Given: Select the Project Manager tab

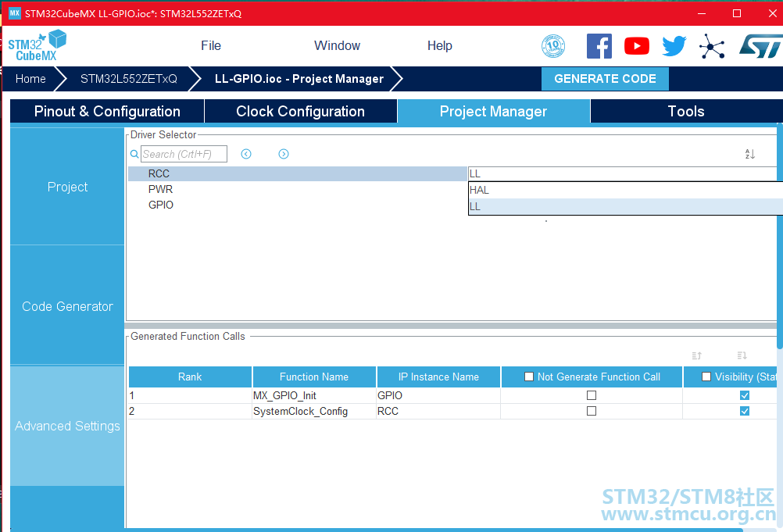Looking at the screenshot, I should pyautogui.click(x=493, y=111).
